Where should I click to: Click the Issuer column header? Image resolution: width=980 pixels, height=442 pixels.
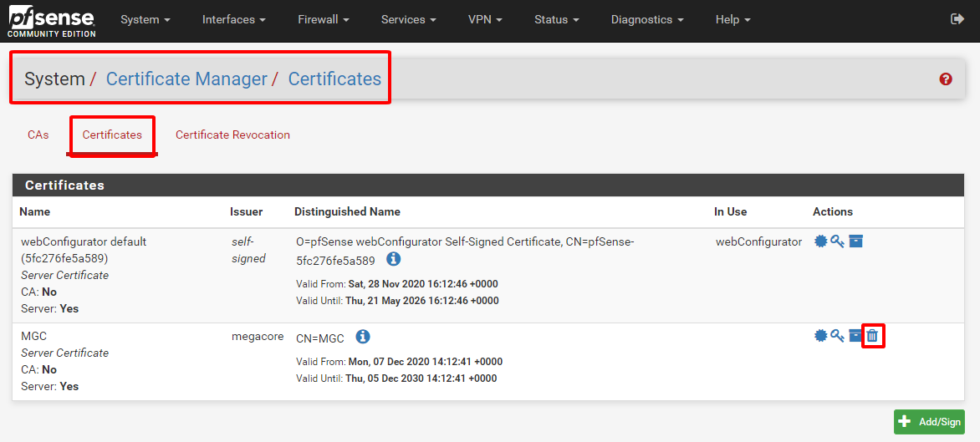coord(246,211)
